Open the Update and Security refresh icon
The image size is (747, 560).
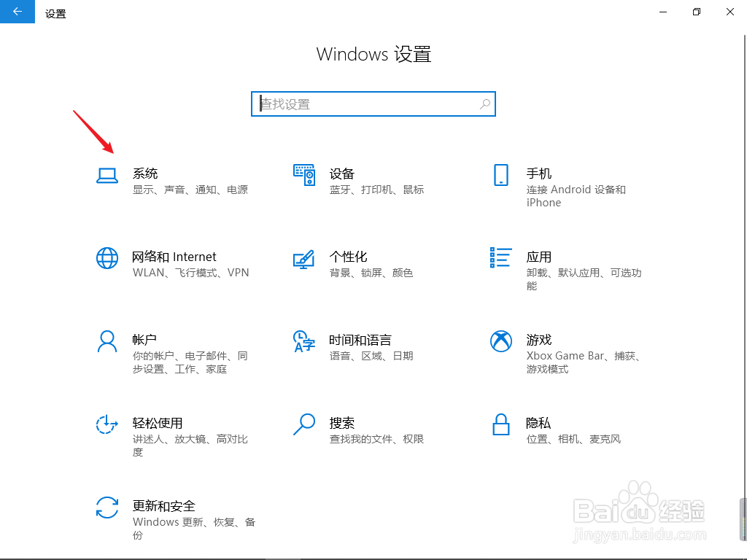pyautogui.click(x=107, y=507)
